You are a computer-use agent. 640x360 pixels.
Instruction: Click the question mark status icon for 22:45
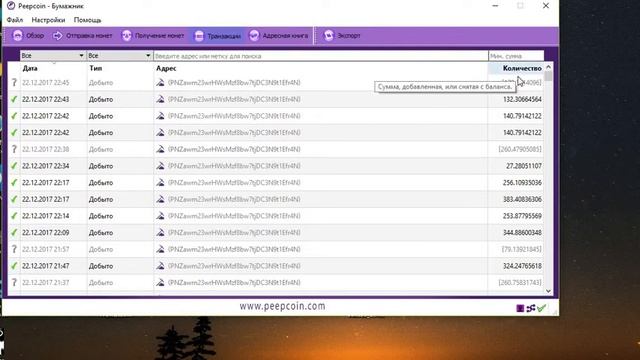coord(14,83)
